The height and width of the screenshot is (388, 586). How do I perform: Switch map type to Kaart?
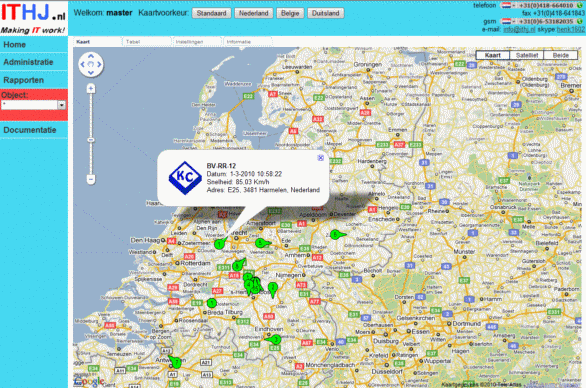pos(493,55)
